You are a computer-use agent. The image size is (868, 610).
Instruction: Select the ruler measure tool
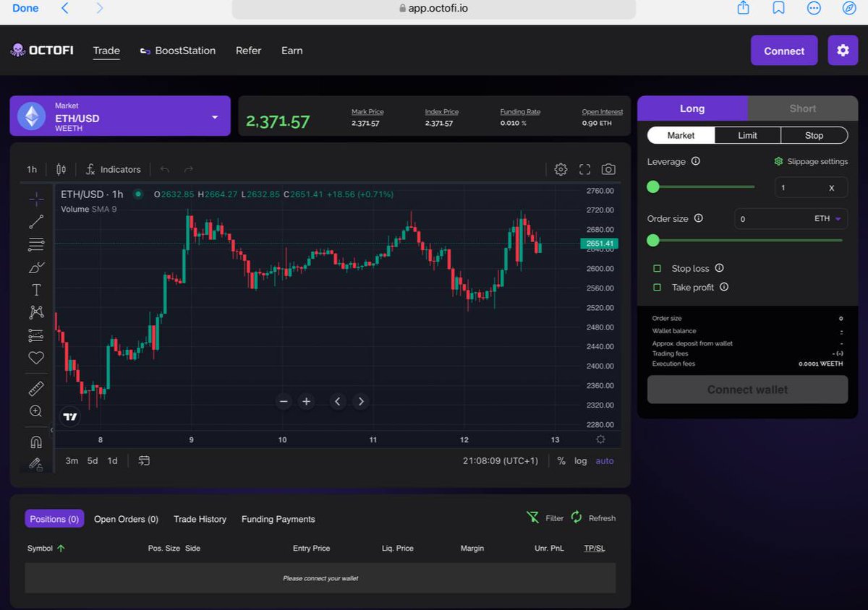(x=36, y=389)
